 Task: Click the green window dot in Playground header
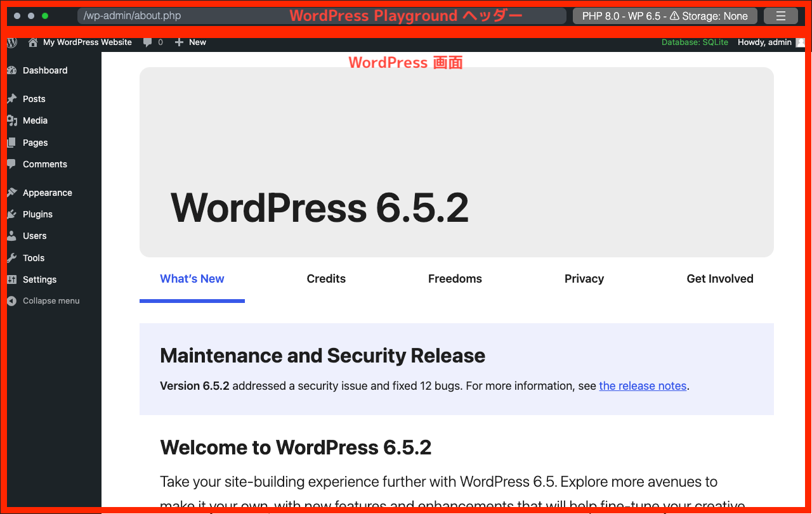click(45, 16)
